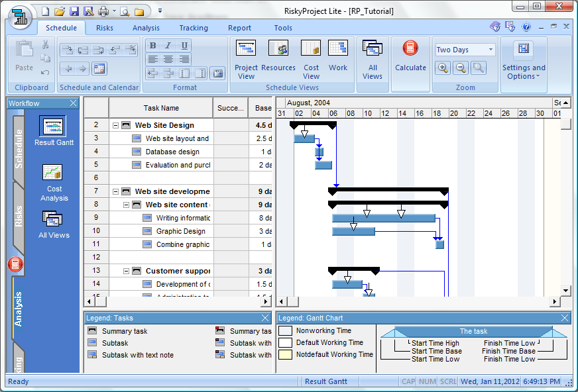Create a new project with New icon
The height and width of the screenshot is (392, 578).
(45, 11)
